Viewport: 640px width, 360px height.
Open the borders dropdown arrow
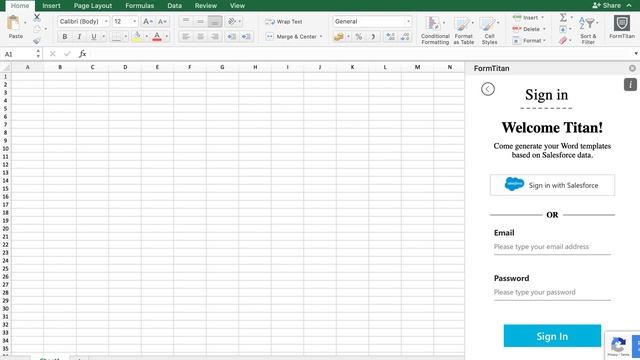coord(125,37)
